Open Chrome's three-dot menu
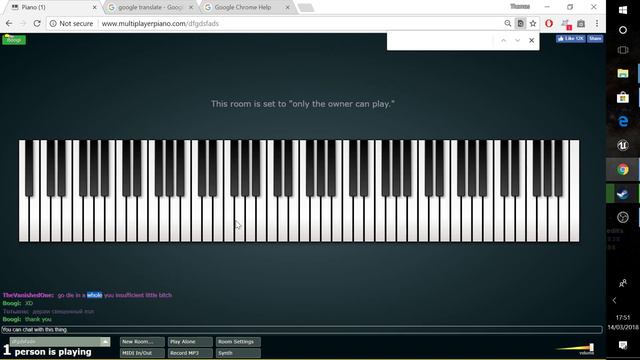This screenshot has width=640, height=360. 597,24
